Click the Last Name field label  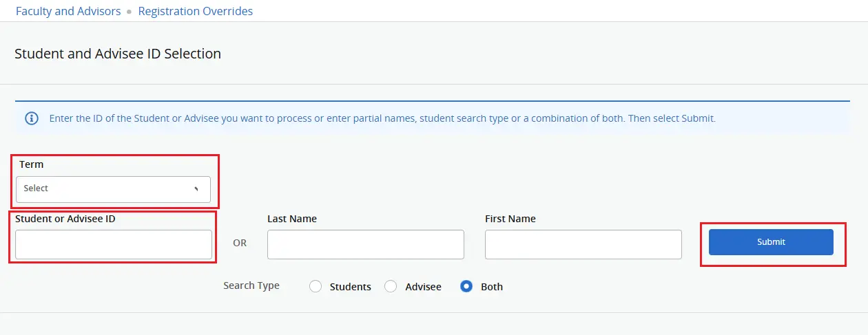click(292, 219)
